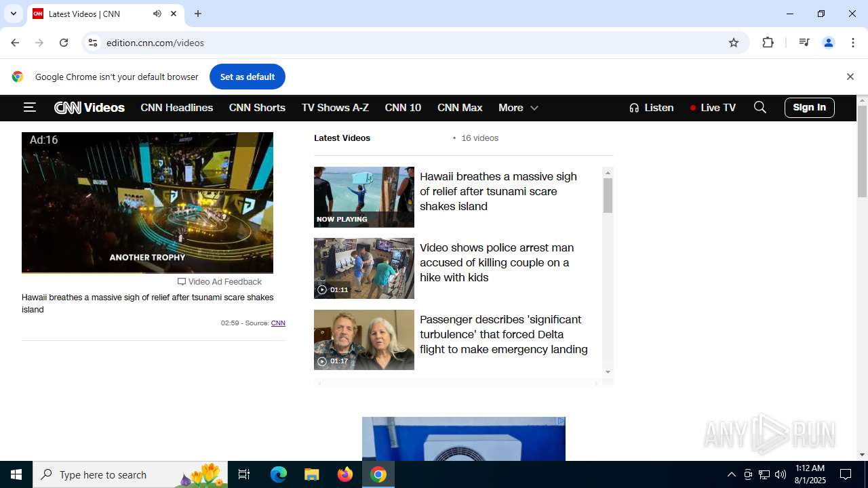The image size is (868, 488).
Task: Click the video list scrollbar thumb
Action: 608,196
